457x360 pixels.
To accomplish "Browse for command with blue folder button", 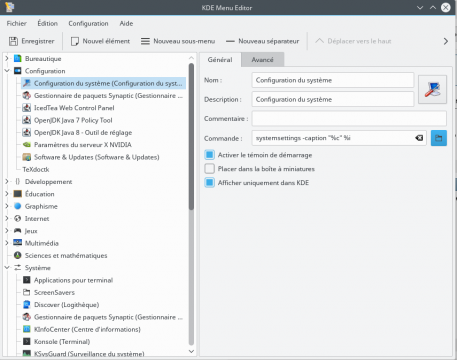I will [x=439, y=138].
